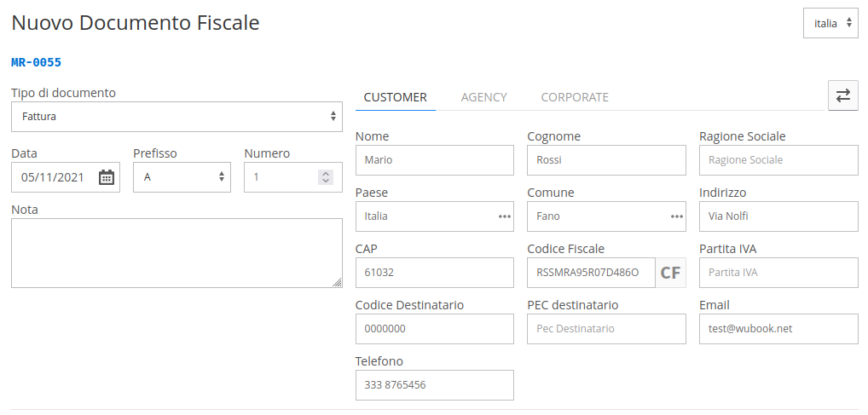
Task: Grab the Nota textarea resize handle
Action: click(x=337, y=282)
